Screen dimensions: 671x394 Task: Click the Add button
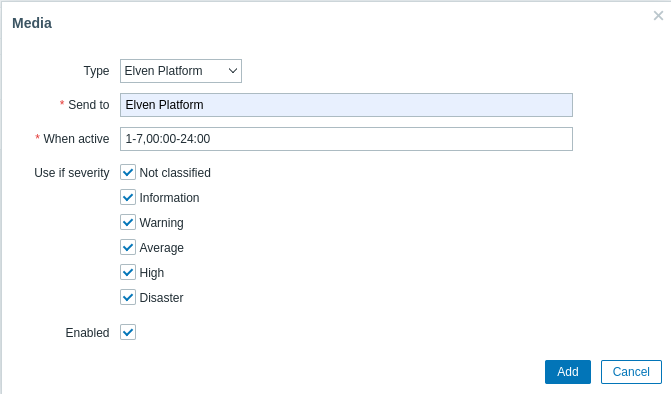point(568,372)
